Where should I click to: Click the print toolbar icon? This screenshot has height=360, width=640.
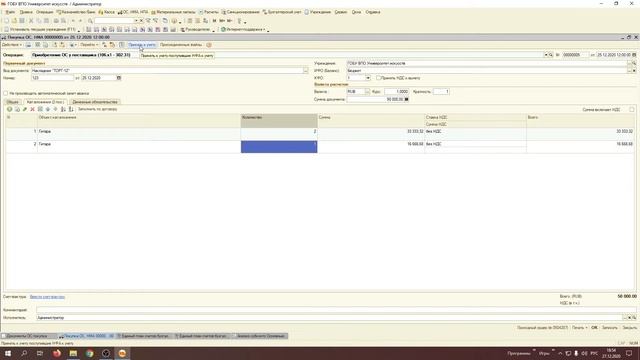pyautogui.click(x=56, y=21)
